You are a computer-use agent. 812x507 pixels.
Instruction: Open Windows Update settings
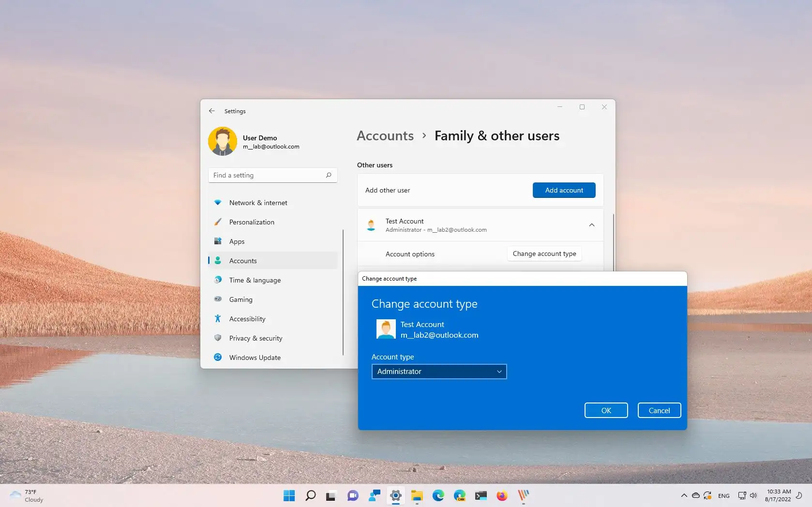(273, 358)
